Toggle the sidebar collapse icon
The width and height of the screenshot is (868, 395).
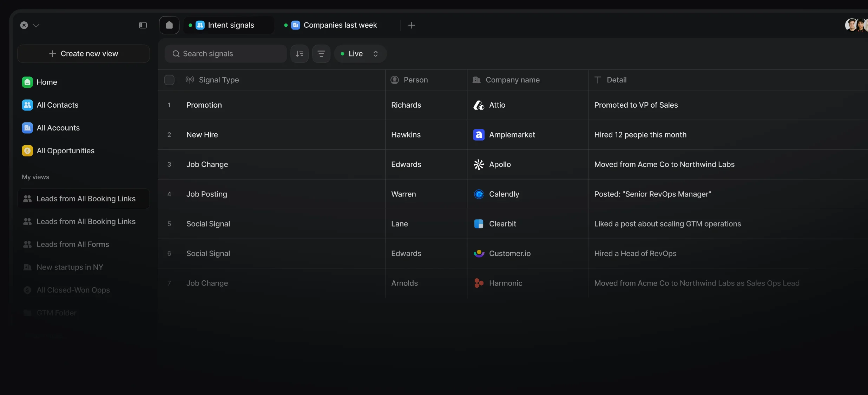coord(143,25)
